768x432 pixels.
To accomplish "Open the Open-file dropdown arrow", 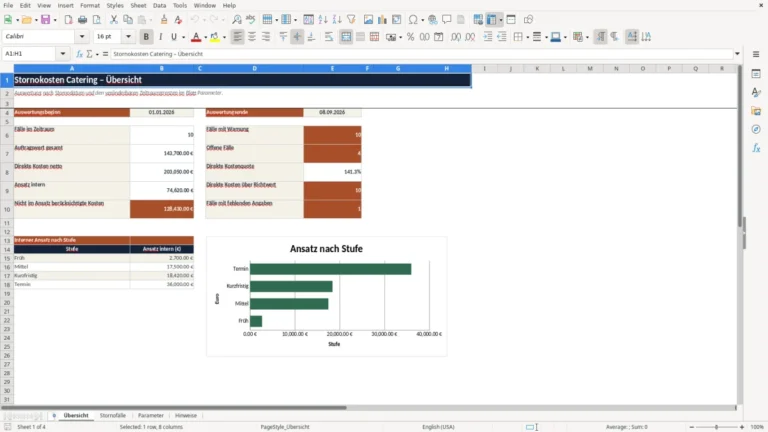I will (36, 20).
